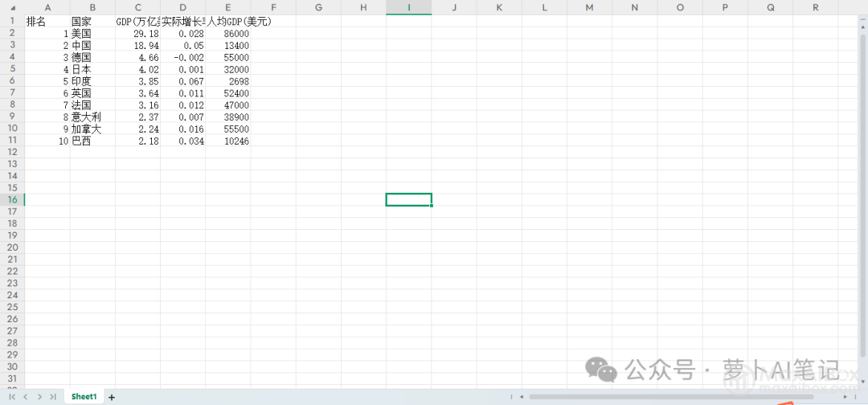The image size is (868, 405).
Task: Click the cell with value 86000
Action: 228,34
